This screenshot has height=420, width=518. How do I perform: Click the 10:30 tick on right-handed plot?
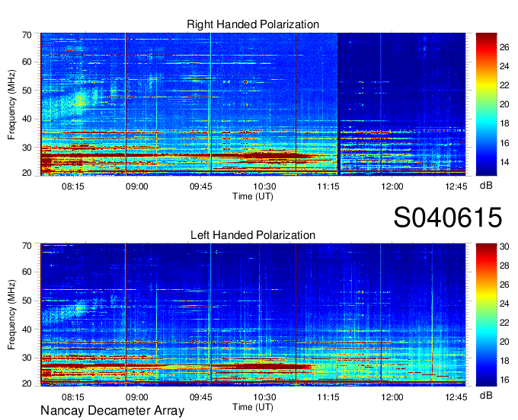point(264,186)
